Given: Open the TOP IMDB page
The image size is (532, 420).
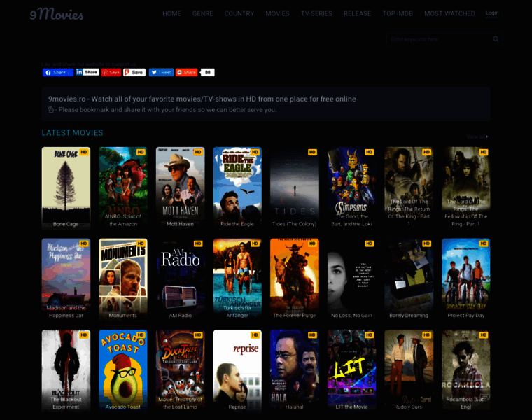Looking at the screenshot, I should (x=398, y=13).
